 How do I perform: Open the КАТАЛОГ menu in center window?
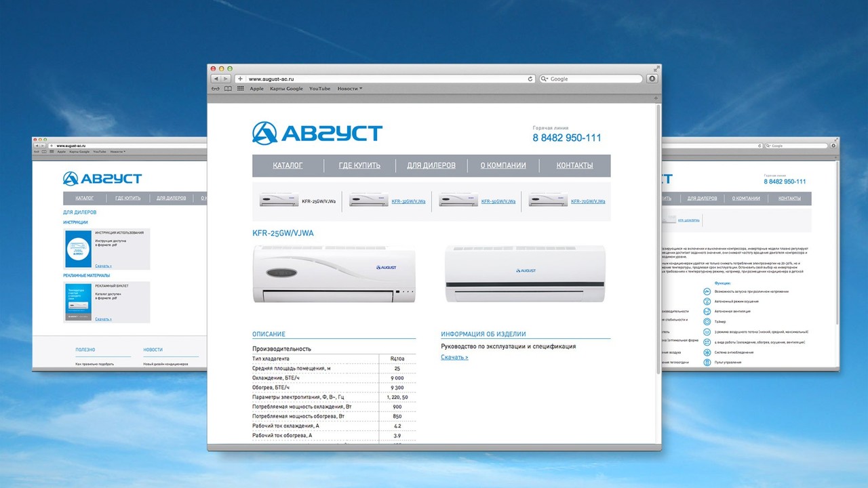(288, 165)
